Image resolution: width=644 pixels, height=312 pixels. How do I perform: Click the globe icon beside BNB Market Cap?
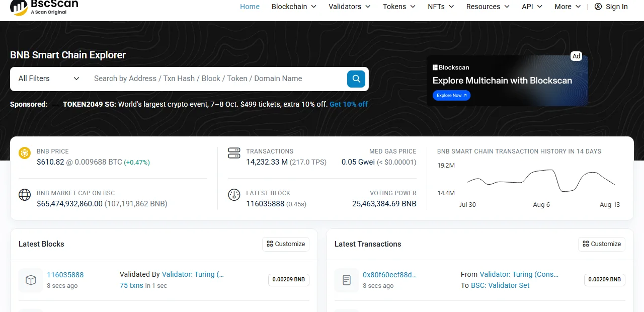pyautogui.click(x=25, y=195)
